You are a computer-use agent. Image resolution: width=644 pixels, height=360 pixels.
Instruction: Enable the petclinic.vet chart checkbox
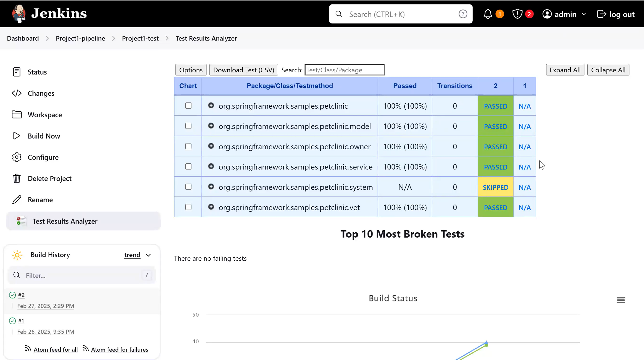[188, 207]
